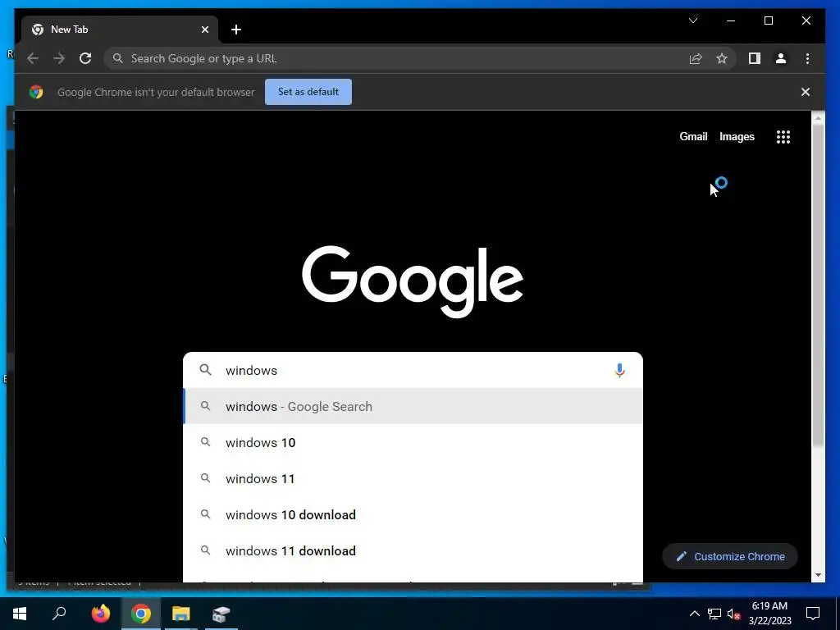Screen dimensions: 840x630
Task: Select the 'windows - Google Search' suggestion
Action: 413,406
